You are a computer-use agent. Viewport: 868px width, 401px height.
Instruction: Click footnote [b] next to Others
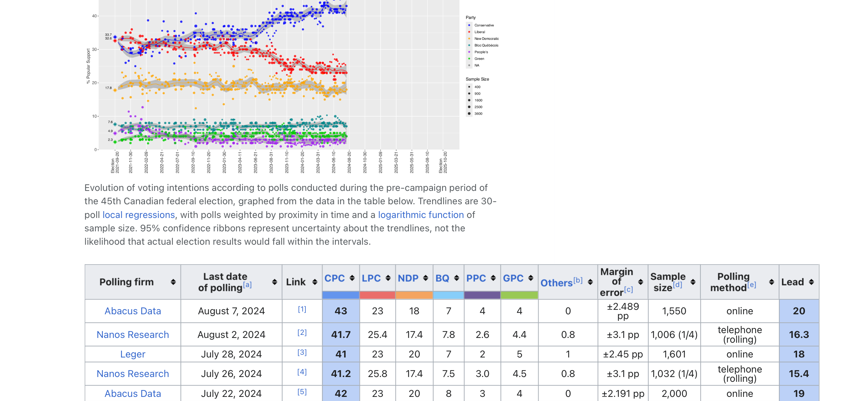click(578, 280)
